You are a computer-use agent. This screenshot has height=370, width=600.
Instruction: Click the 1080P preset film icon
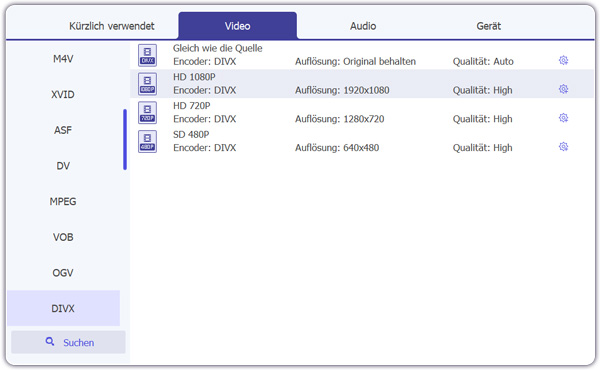pyautogui.click(x=147, y=84)
